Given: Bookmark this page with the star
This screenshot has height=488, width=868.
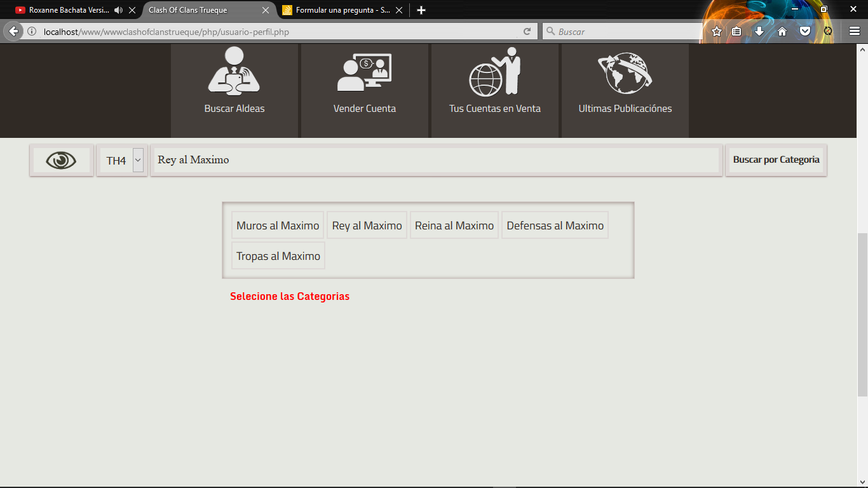Looking at the screenshot, I should (717, 31).
